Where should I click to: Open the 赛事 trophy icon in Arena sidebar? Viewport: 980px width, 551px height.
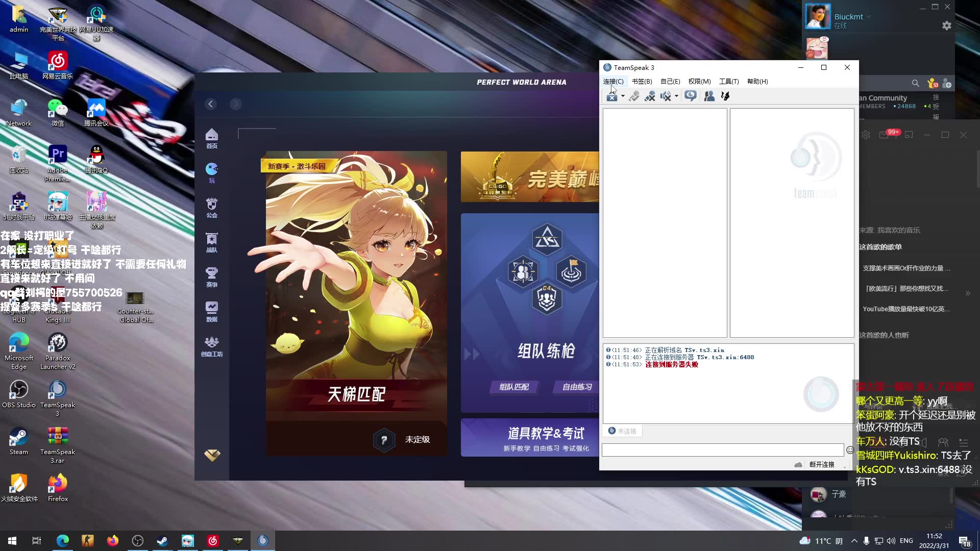coord(212,277)
